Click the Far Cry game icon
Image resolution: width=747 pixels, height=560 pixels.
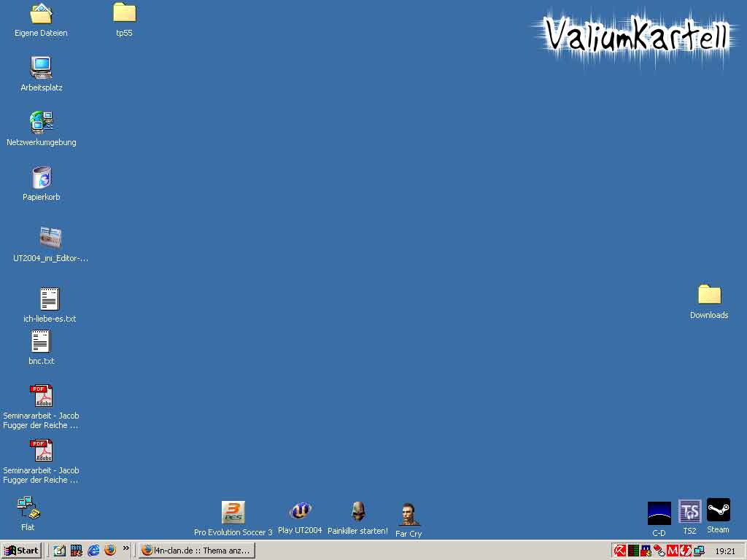coord(409,514)
